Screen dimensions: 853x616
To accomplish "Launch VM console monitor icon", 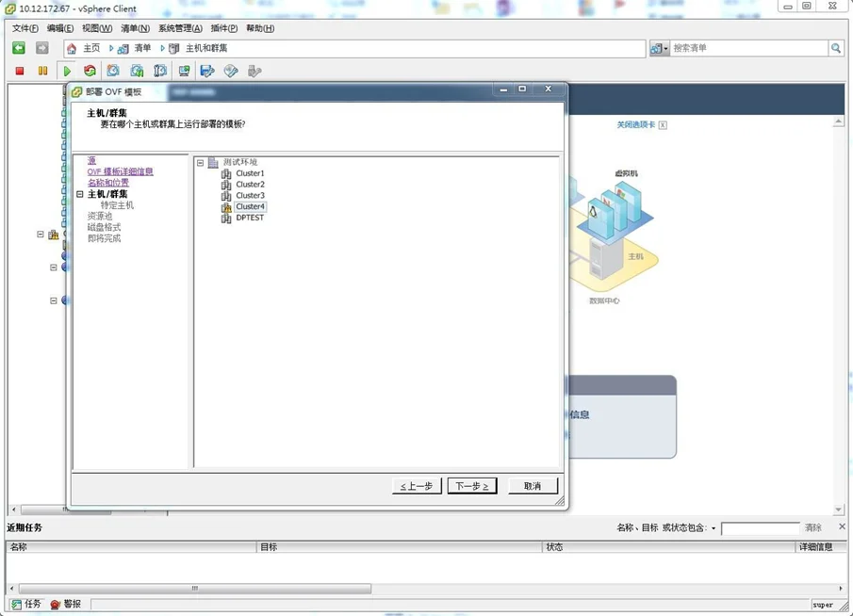I will [185, 71].
